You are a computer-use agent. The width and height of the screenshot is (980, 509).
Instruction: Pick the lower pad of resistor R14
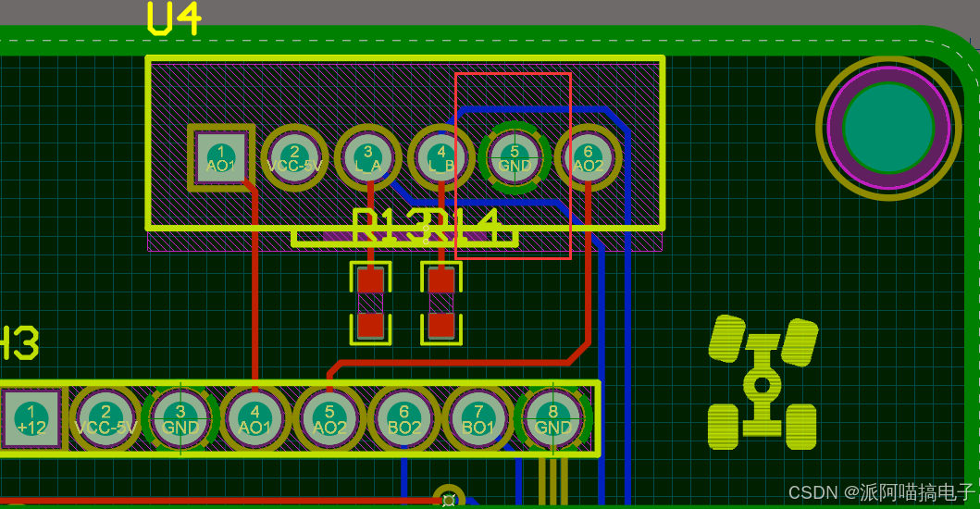[441, 326]
